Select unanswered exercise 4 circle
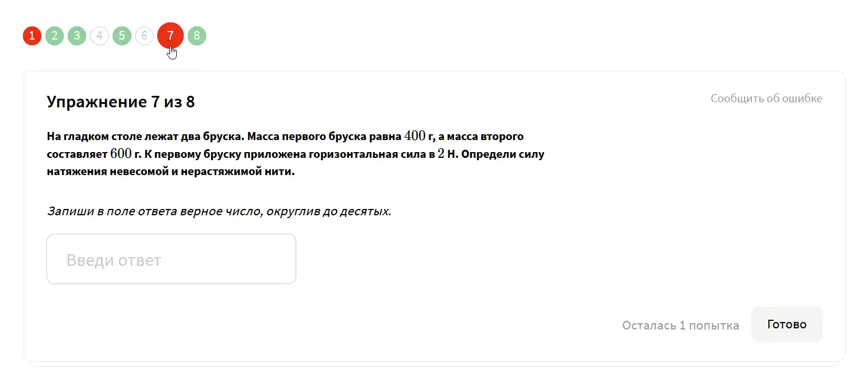This screenshot has height=380, width=868. click(x=99, y=36)
